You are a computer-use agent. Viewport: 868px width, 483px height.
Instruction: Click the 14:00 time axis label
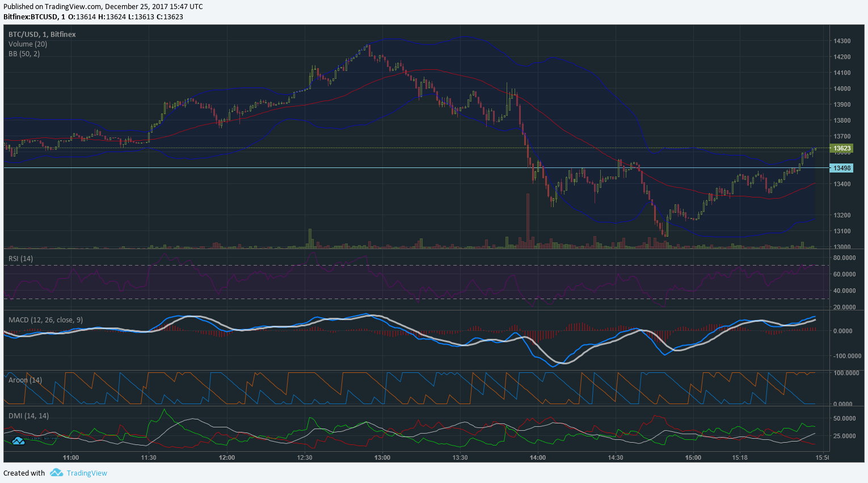coord(538,457)
